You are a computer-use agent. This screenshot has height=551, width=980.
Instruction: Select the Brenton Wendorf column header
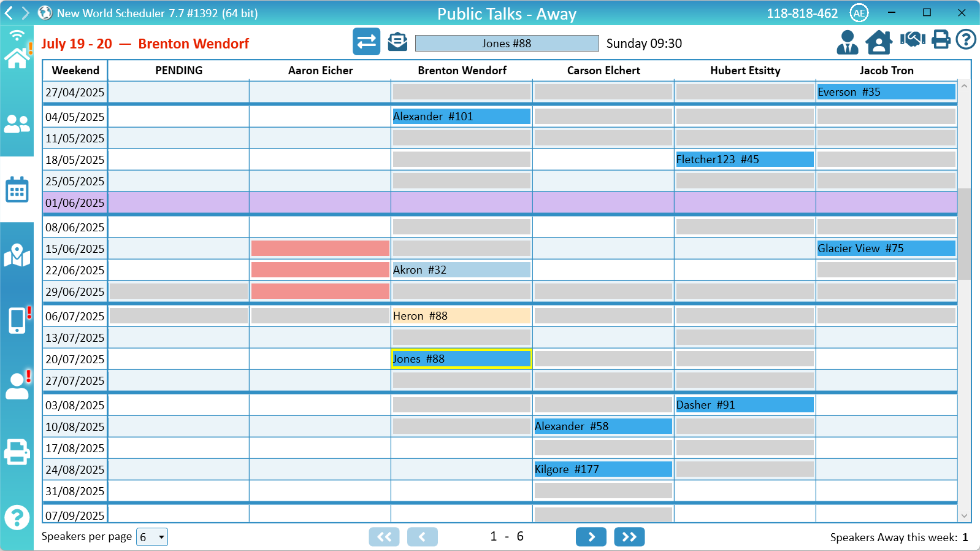pyautogui.click(x=462, y=71)
